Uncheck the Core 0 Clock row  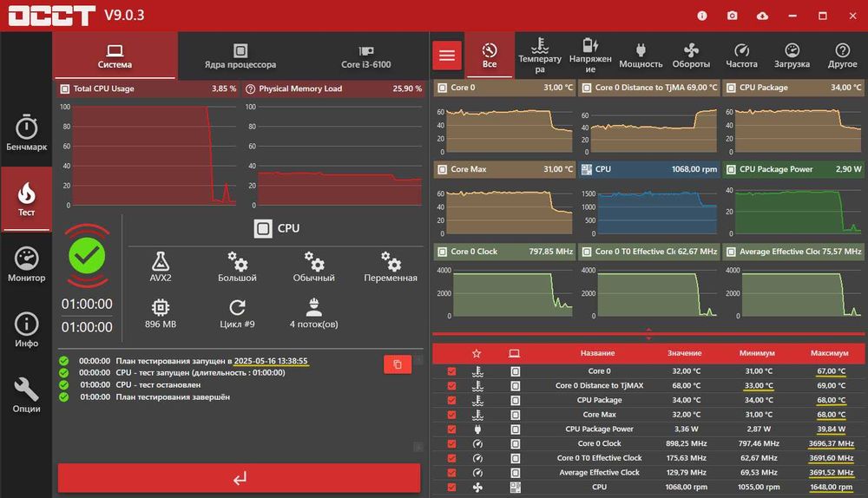point(451,443)
